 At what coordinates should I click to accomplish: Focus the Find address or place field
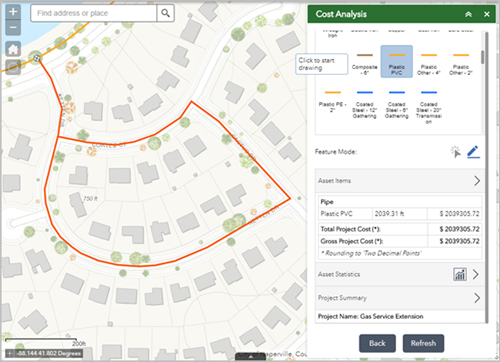click(94, 13)
